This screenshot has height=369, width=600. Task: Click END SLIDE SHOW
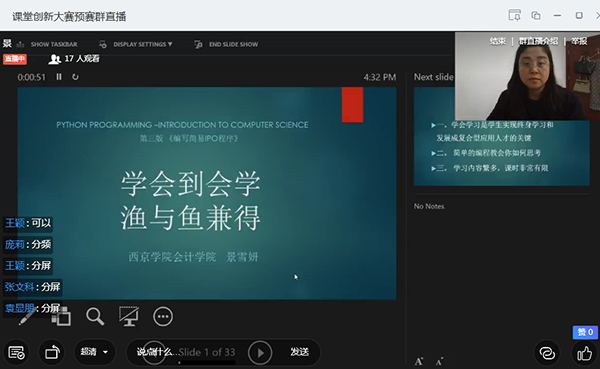226,44
